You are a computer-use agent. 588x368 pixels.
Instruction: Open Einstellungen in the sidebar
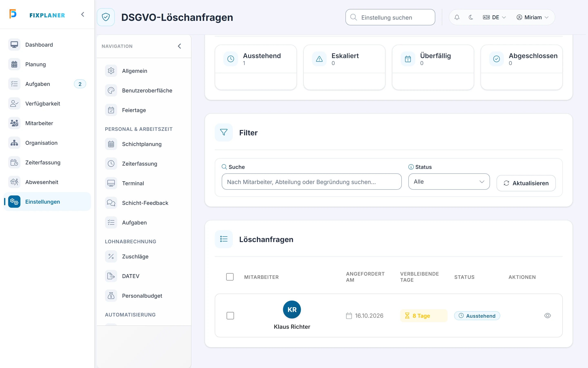pos(47,202)
